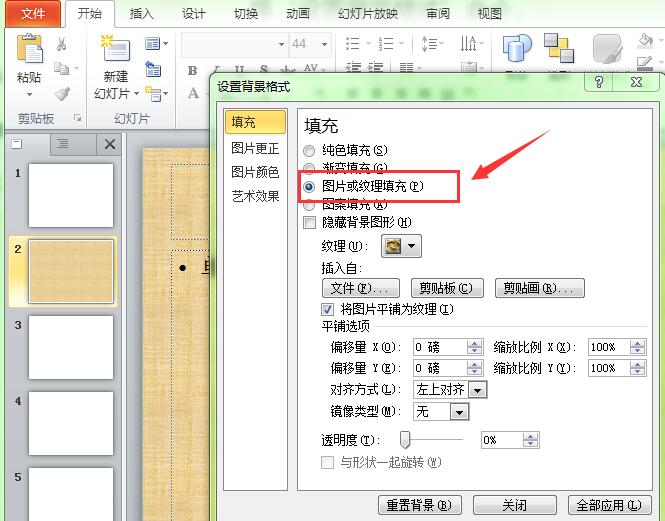Select 艺术效果 in dialog sidebar
The height and width of the screenshot is (521, 665).
click(255, 196)
